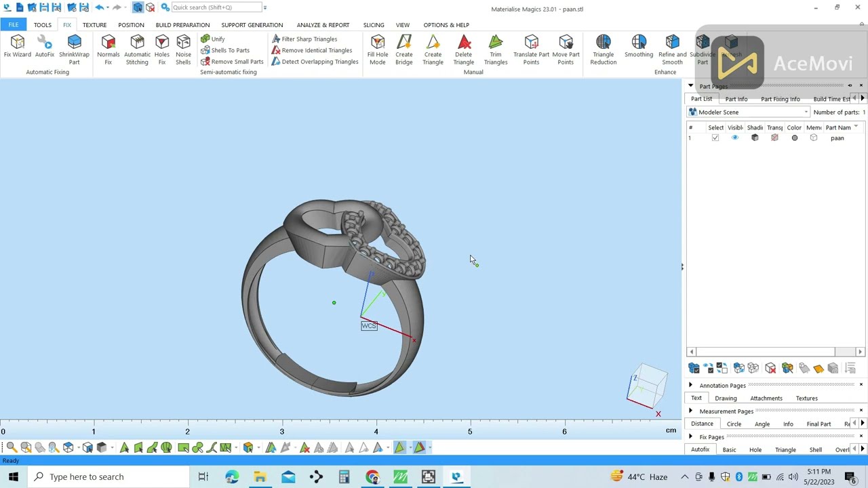Click Refine and Smooth tool
Image resolution: width=868 pixels, height=488 pixels.
tap(672, 50)
